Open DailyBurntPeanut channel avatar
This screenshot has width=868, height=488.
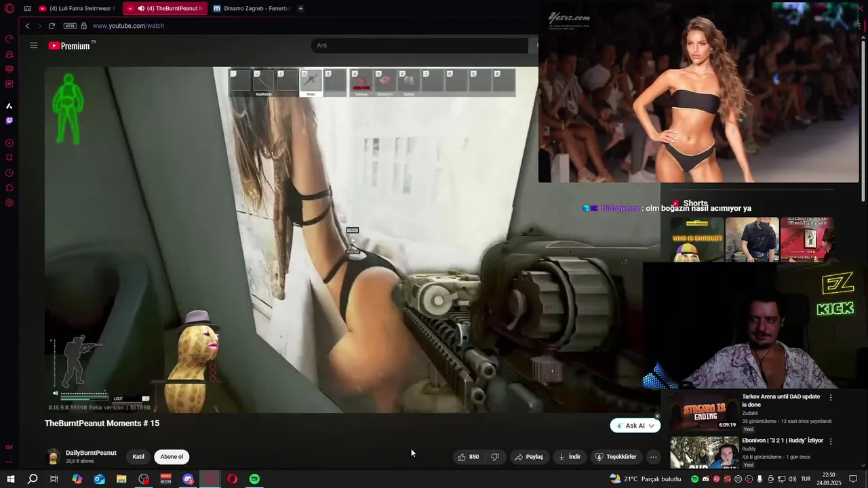point(53,457)
